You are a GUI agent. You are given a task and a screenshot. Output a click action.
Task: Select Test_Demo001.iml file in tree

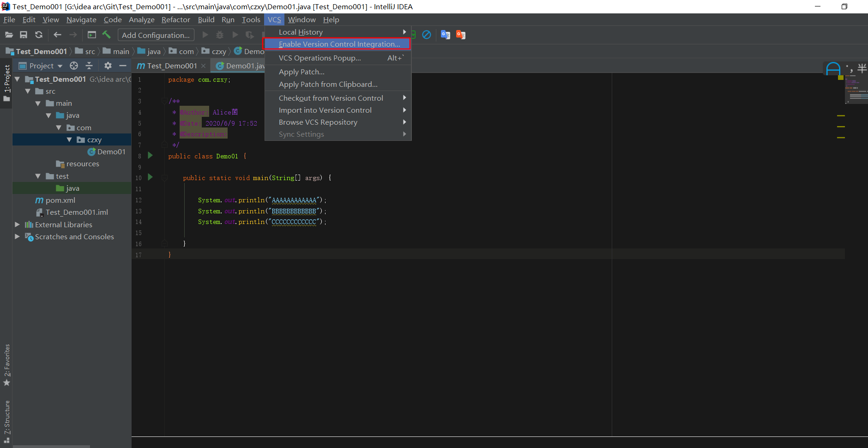point(72,212)
